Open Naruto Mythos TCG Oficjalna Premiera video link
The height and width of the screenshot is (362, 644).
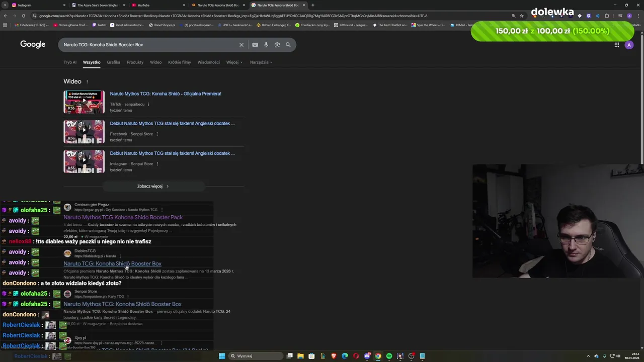(166, 94)
